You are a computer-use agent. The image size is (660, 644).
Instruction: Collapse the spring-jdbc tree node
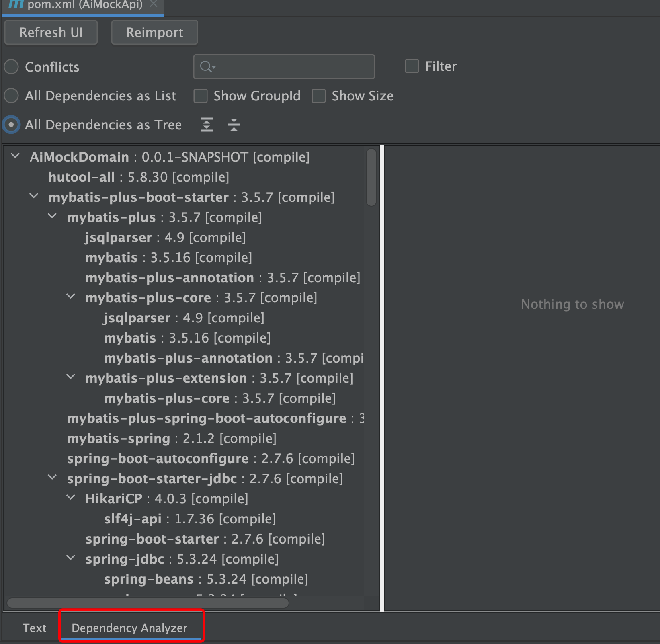(71, 558)
